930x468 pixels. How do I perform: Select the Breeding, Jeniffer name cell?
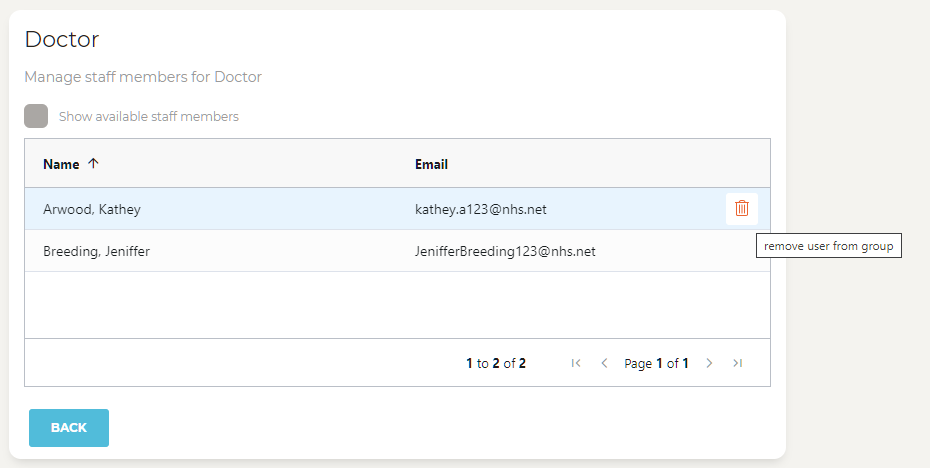tap(96, 252)
